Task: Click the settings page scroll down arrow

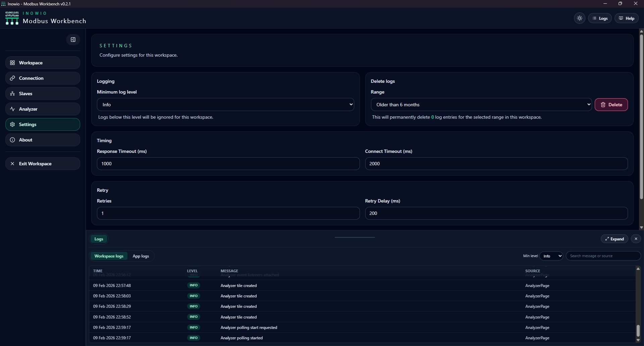Action: [641, 227]
